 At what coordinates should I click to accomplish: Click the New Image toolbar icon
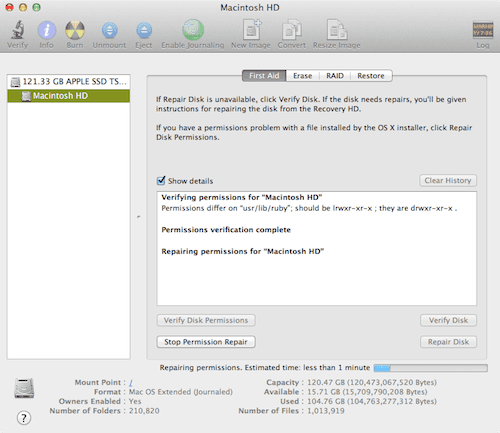(252, 30)
